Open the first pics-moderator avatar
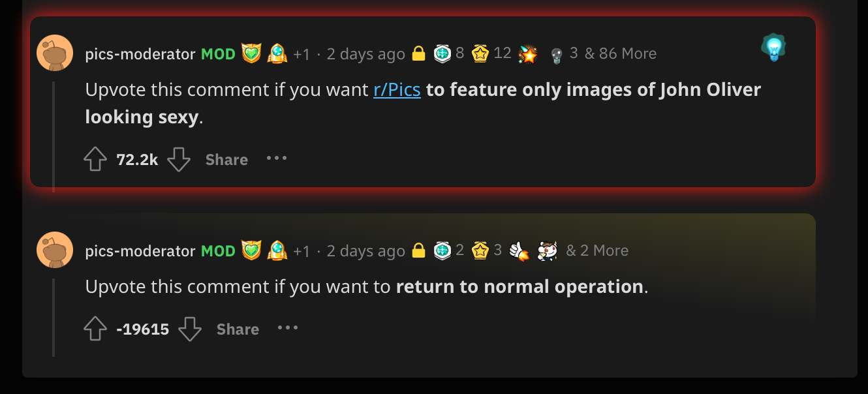The width and height of the screenshot is (868, 394). tap(55, 53)
